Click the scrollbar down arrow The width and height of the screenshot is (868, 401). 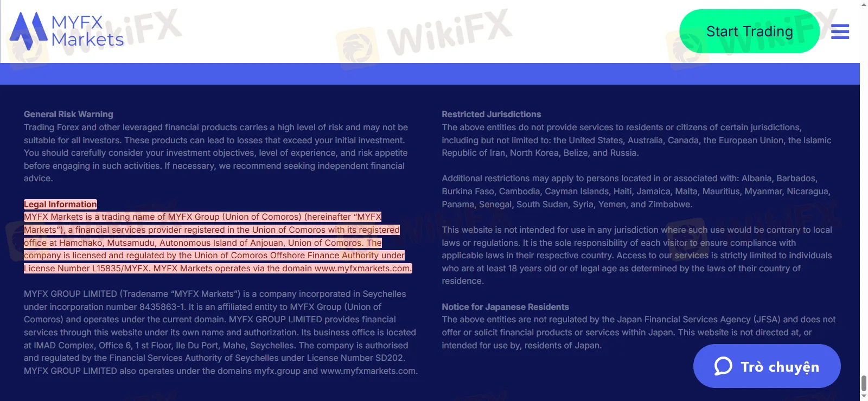[x=864, y=397]
